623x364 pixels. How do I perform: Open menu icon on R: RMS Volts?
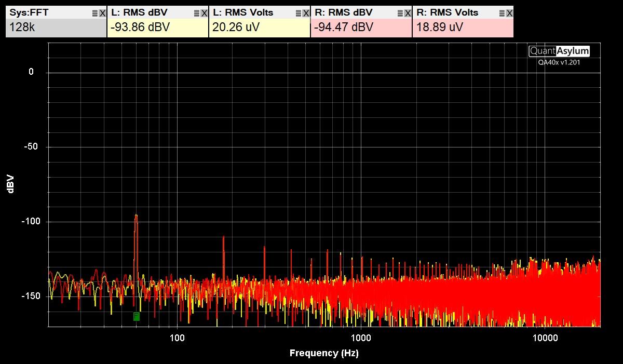point(502,14)
